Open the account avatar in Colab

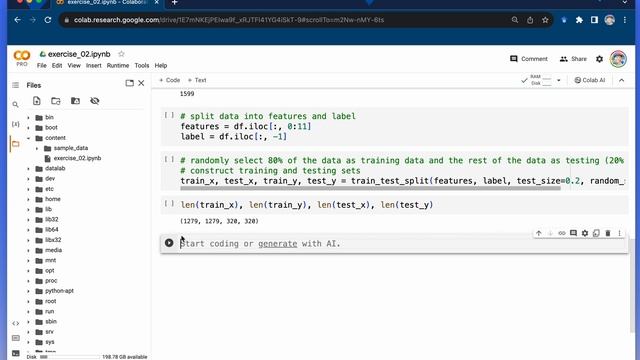coord(618,59)
